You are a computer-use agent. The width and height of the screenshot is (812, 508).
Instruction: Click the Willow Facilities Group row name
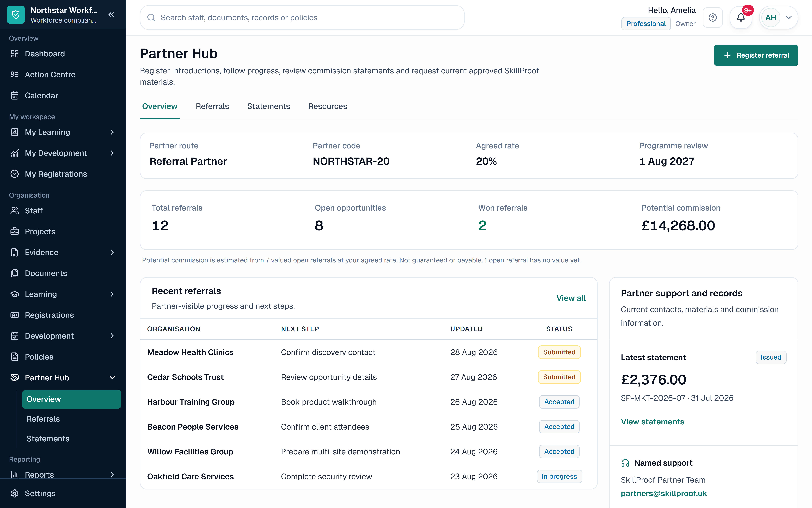(x=190, y=452)
